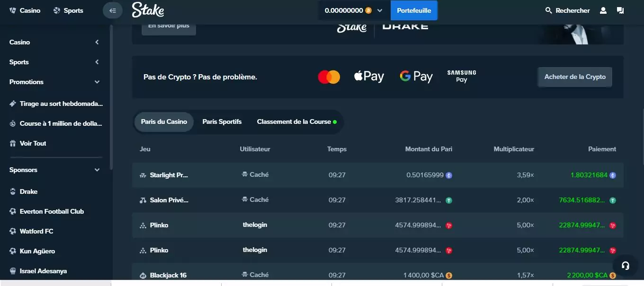Switch to Classement de la Course tab
644x286 pixels.
tap(297, 121)
